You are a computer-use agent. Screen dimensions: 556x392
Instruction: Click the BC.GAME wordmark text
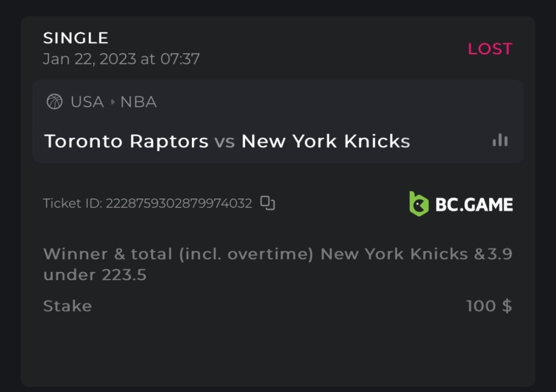pos(474,205)
